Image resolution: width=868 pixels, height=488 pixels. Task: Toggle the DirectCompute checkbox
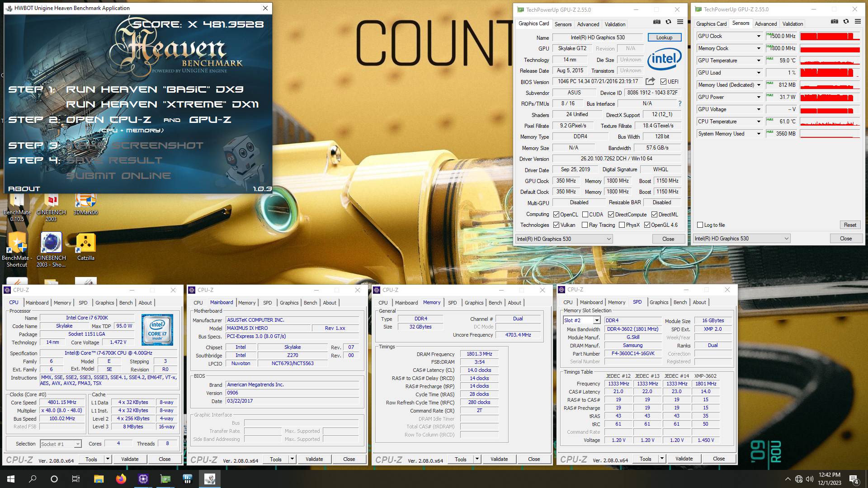click(x=611, y=215)
